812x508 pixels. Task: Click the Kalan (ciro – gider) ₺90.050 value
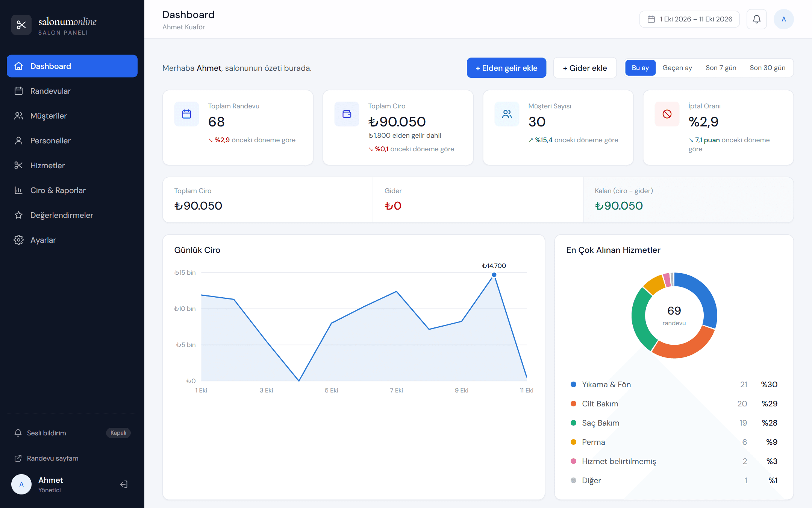619,206
